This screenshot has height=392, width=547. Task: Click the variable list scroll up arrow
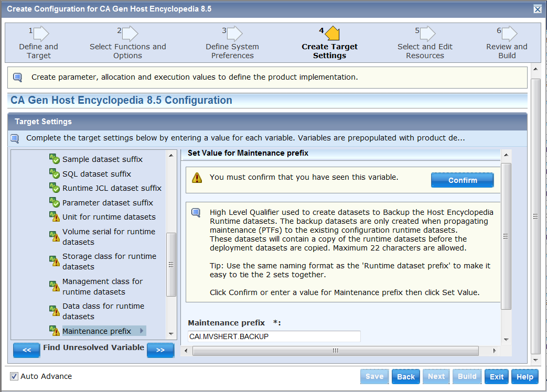171,156
